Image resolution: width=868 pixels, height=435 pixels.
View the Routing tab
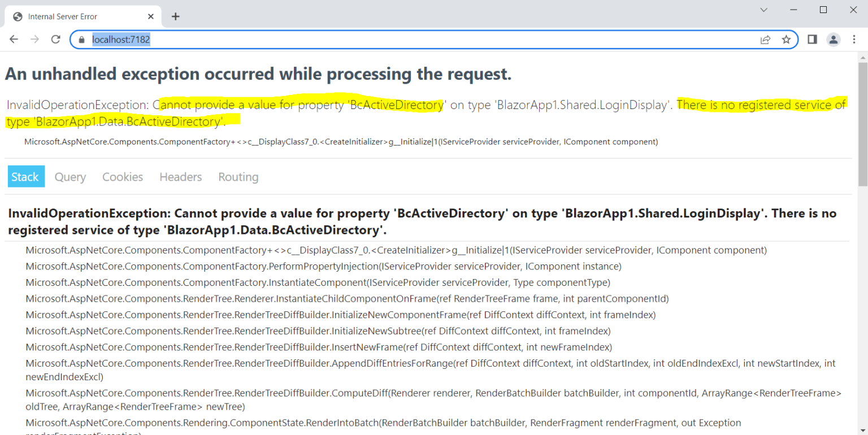point(238,177)
